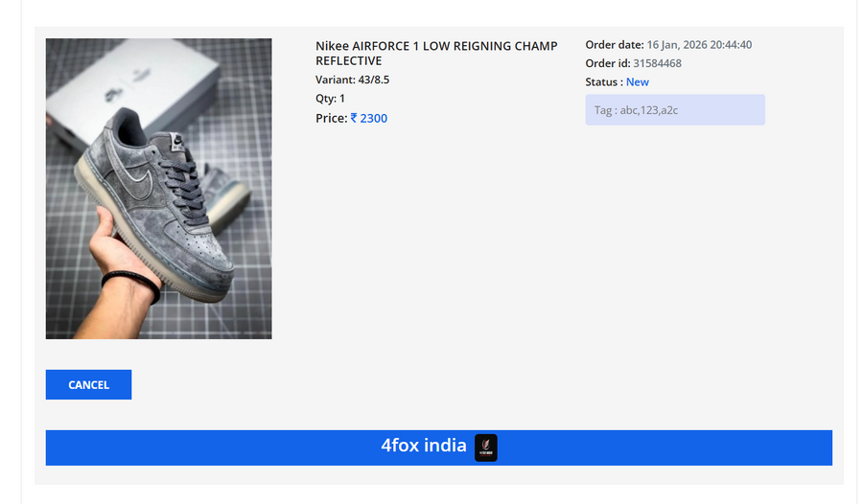Click the order date value 16 Jan, 2026
Viewport: 863px width, 504px height.
(x=677, y=45)
